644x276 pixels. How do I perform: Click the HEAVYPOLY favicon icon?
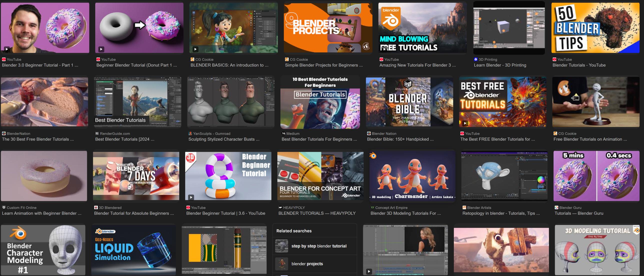pyautogui.click(x=280, y=207)
